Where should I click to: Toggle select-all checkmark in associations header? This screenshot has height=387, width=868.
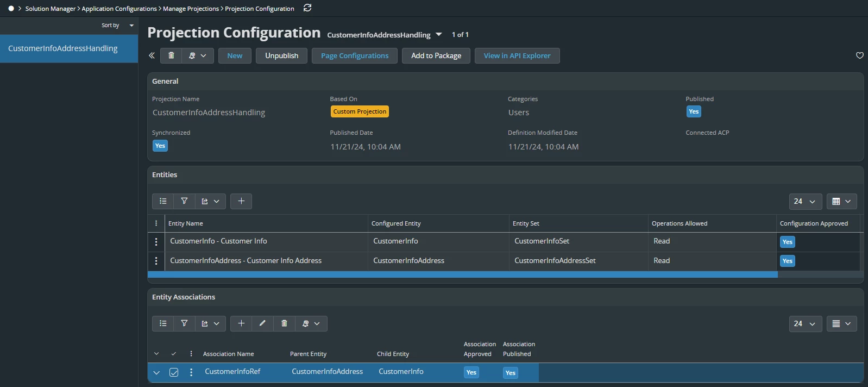174,354
